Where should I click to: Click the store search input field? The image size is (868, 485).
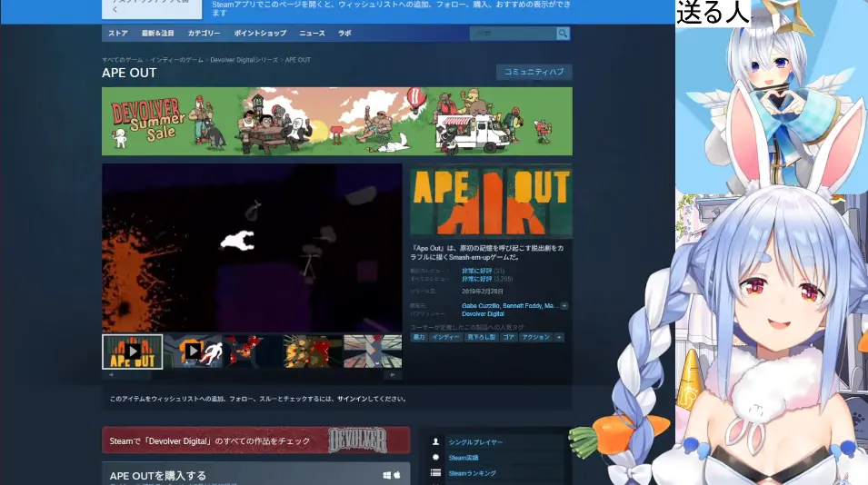click(514, 34)
